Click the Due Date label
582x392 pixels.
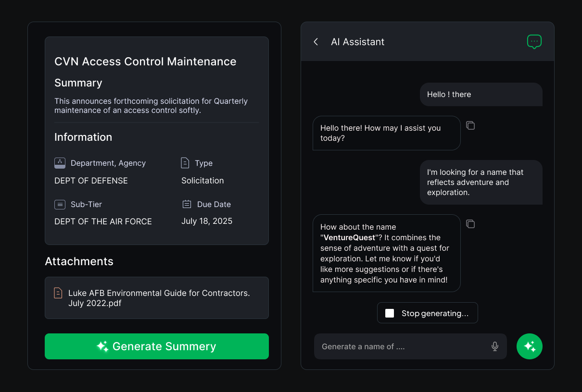214,204
